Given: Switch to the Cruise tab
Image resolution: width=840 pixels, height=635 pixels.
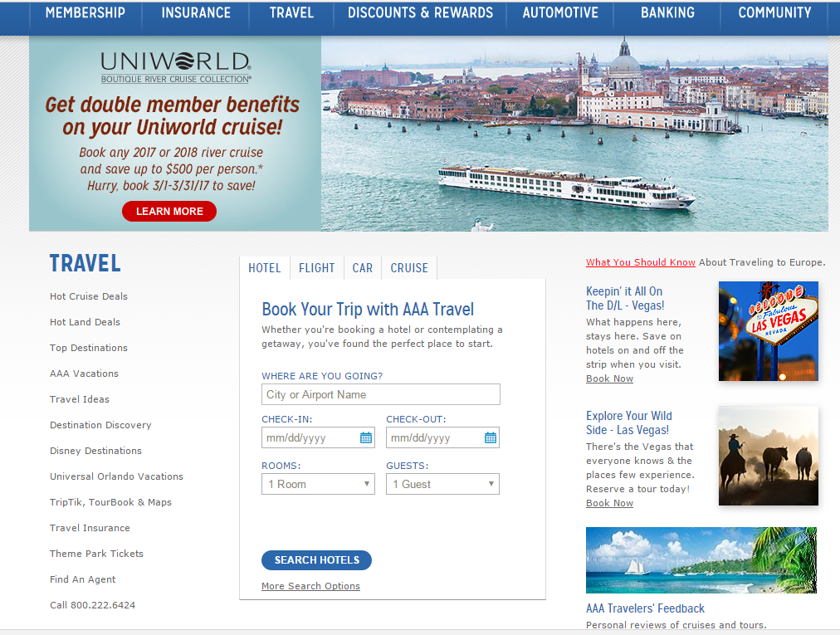Looking at the screenshot, I should (409, 268).
